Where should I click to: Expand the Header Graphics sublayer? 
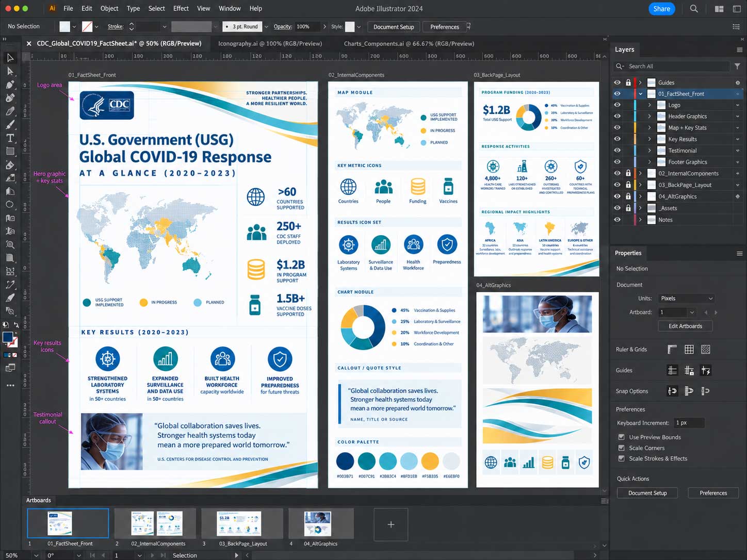coord(649,117)
